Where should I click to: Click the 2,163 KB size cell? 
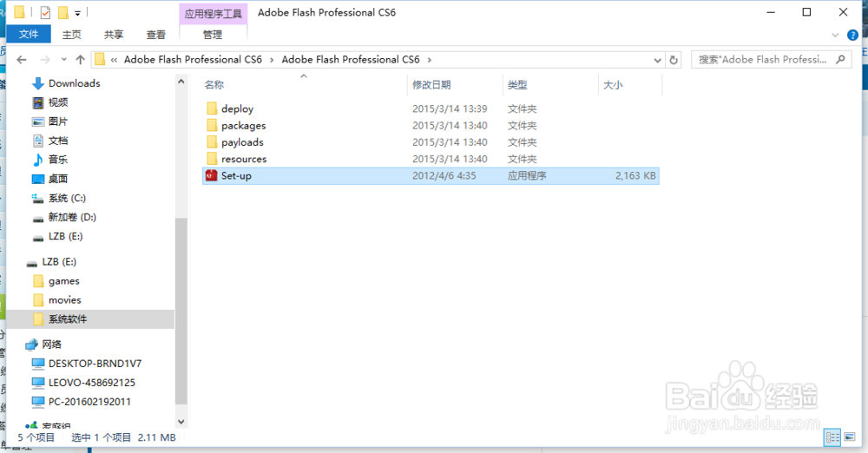tap(635, 175)
